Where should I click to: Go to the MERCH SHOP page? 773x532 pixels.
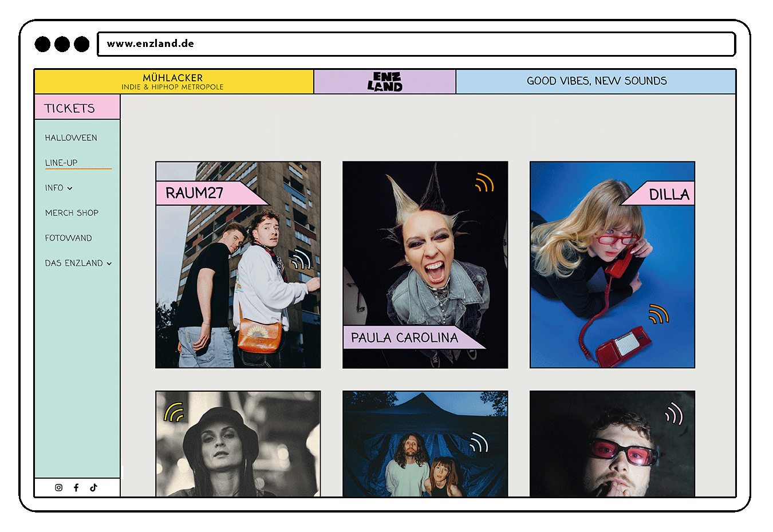click(72, 213)
